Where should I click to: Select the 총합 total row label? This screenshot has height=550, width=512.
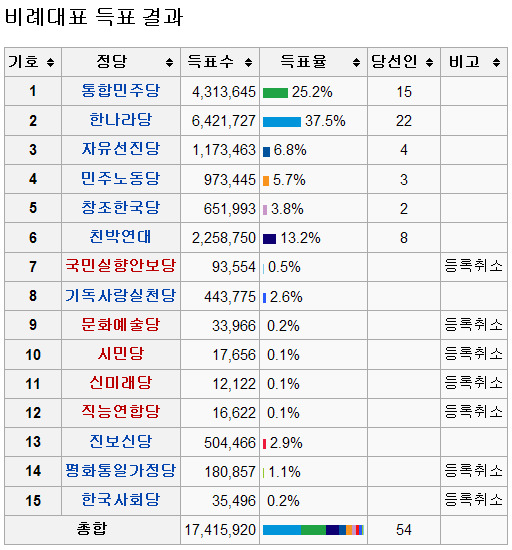pyautogui.click(x=92, y=529)
